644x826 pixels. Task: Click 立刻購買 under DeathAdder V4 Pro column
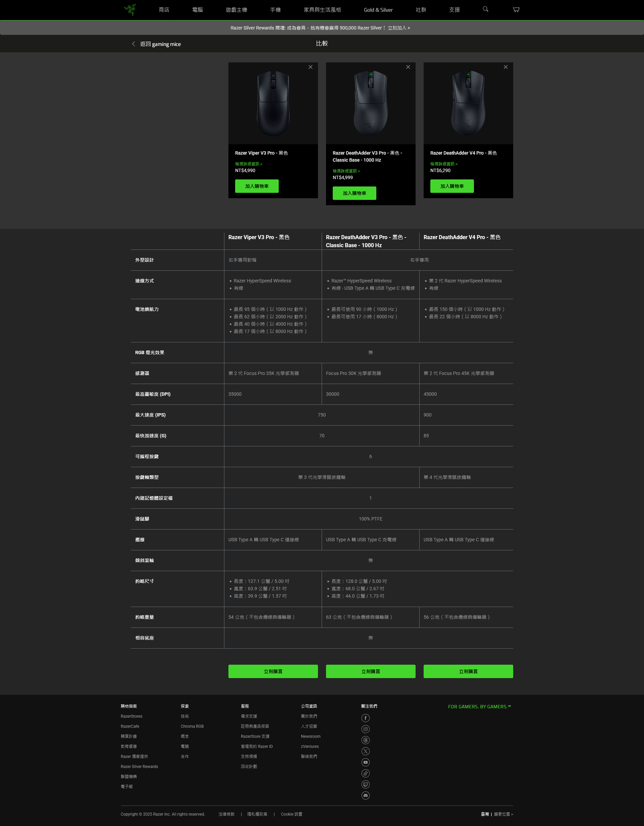[468, 671]
